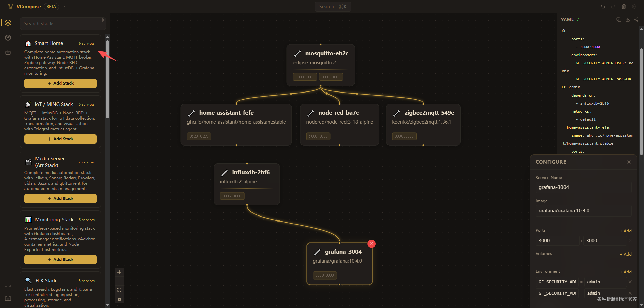This screenshot has height=308, width=644.
Task: Download the YAML file
Action: (x=628, y=20)
